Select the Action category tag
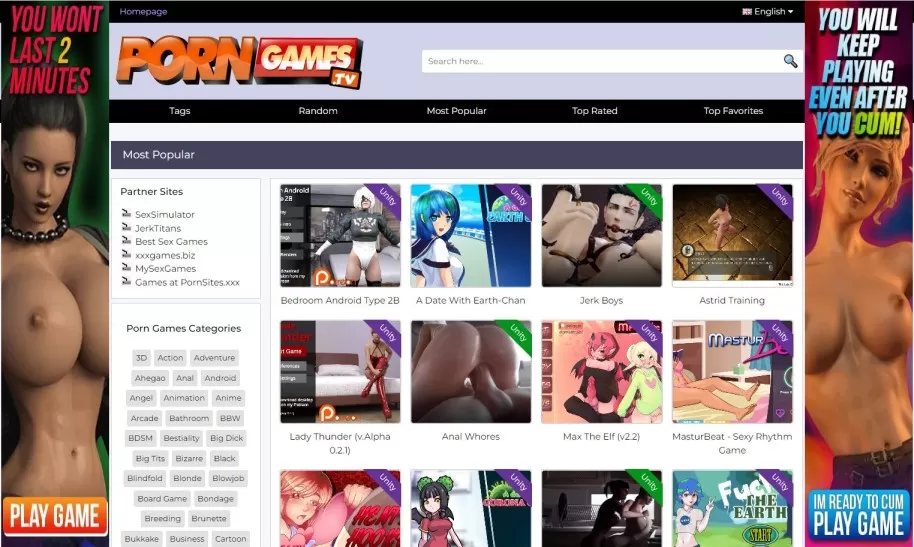 point(170,358)
